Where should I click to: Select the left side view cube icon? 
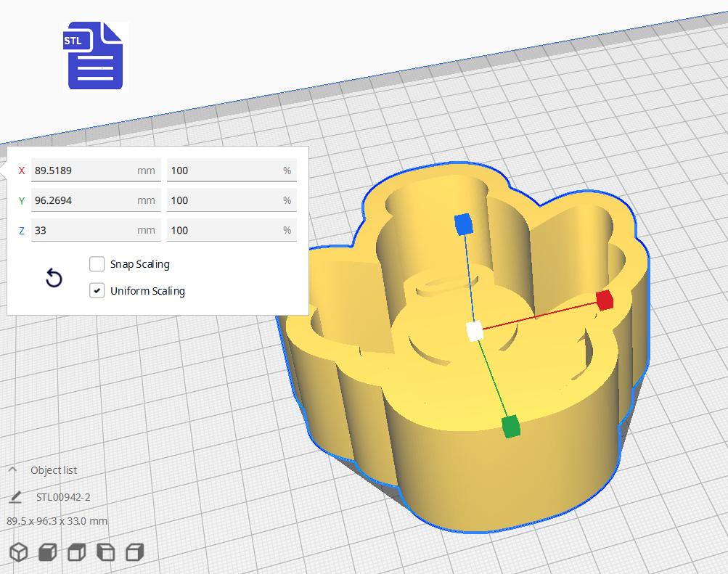(106, 552)
